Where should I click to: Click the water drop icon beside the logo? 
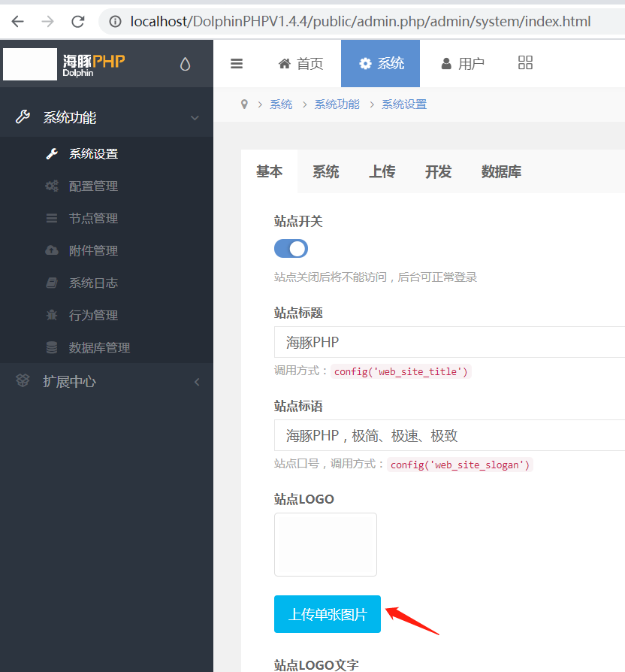coord(185,65)
